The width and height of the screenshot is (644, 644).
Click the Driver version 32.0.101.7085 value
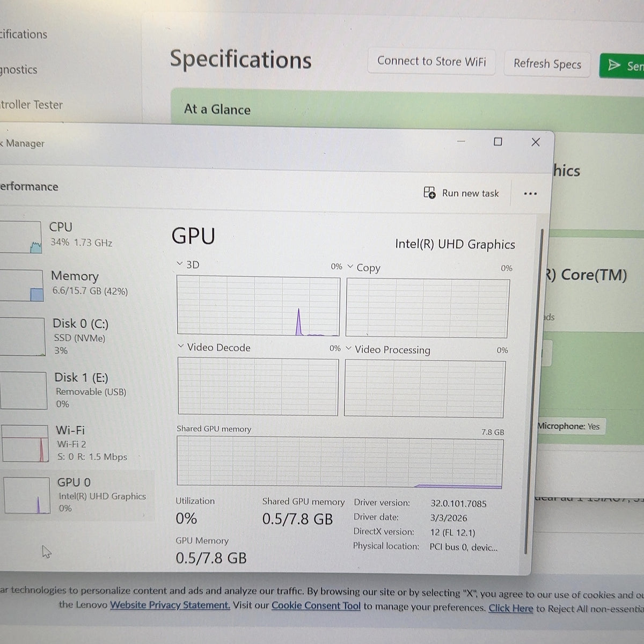point(458,503)
